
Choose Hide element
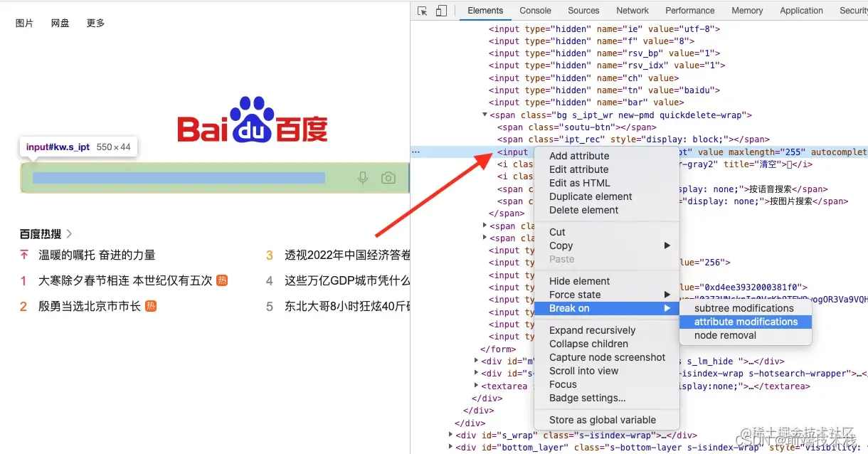click(x=607, y=281)
